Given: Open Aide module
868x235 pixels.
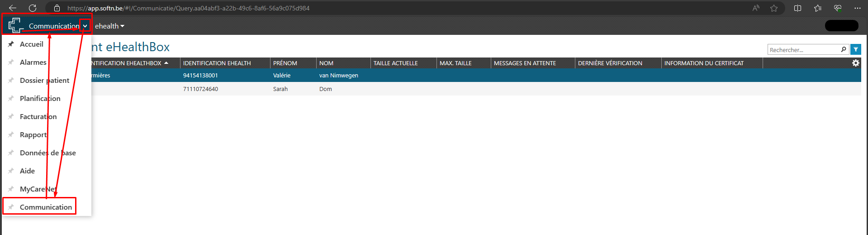Looking at the screenshot, I should [x=27, y=171].
